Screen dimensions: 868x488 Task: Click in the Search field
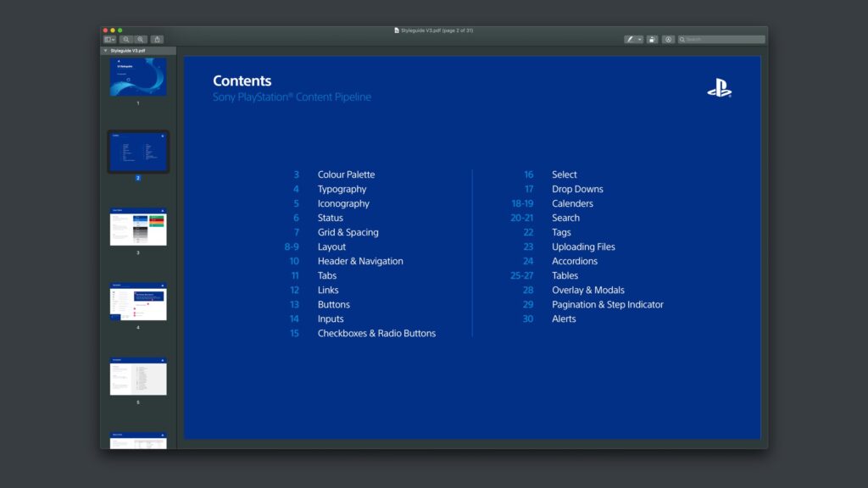tap(723, 39)
